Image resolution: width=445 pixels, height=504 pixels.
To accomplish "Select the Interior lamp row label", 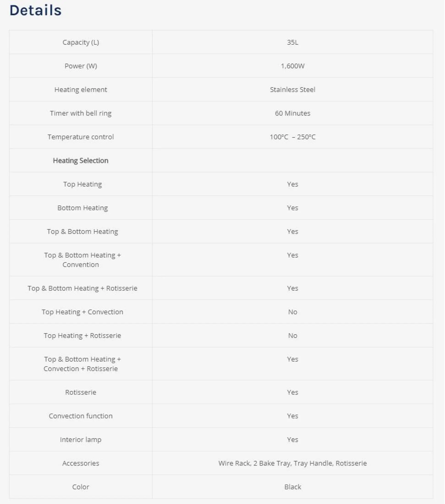I will click(81, 440).
